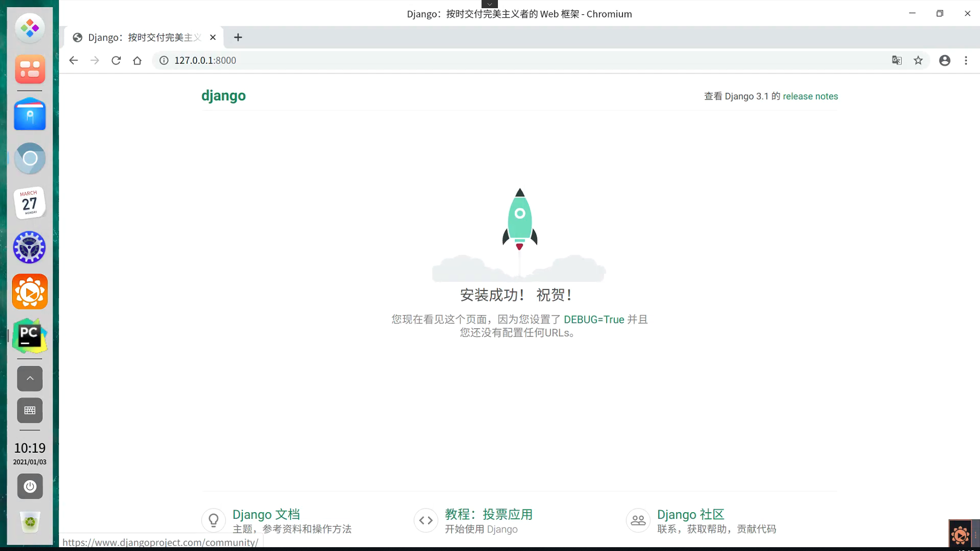The width and height of the screenshot is (980, 551).
Task: Open a new tab with the plus button
Action: [x=238, y=37]
